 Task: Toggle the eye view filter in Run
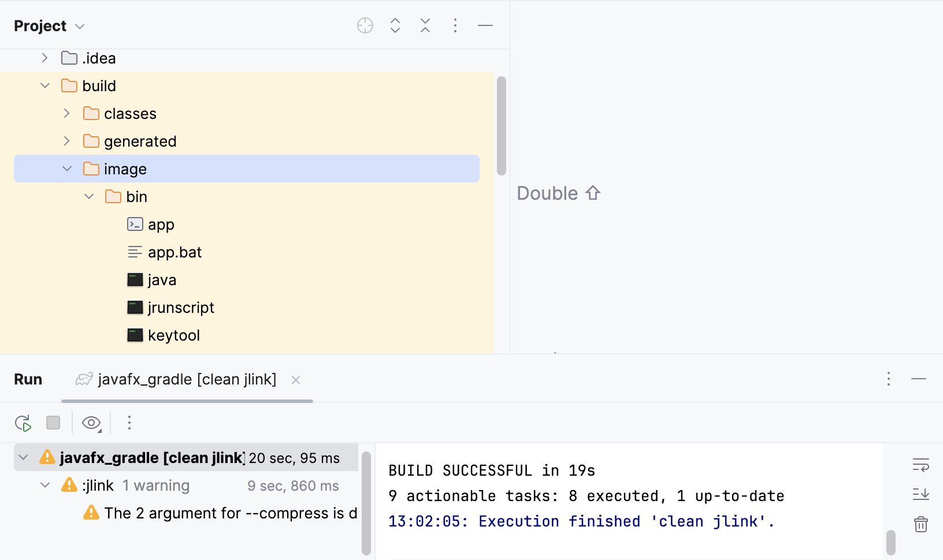[91, 423]
